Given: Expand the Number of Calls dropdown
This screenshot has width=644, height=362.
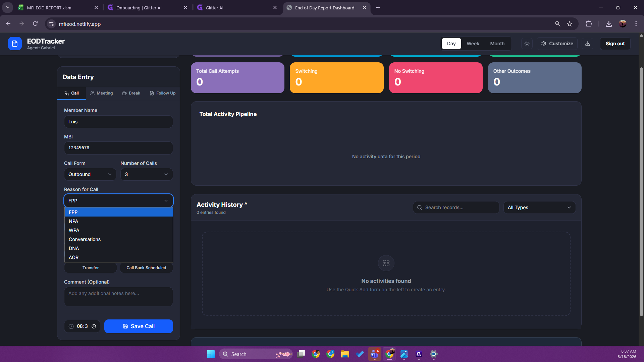Looking at the screenshot, I should tap(147, 174).
